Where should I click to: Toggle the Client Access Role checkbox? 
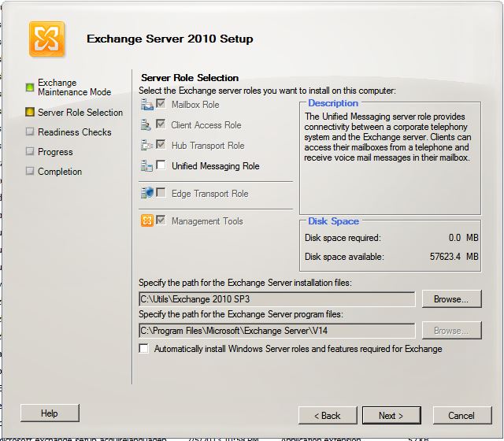[x=161, y=124]
